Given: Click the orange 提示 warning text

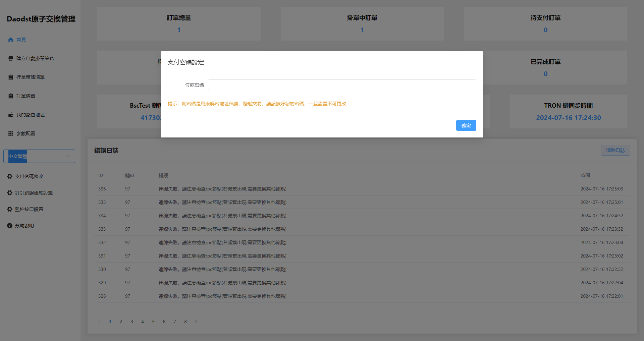Looking at the screenshot, I should (257, 104).
